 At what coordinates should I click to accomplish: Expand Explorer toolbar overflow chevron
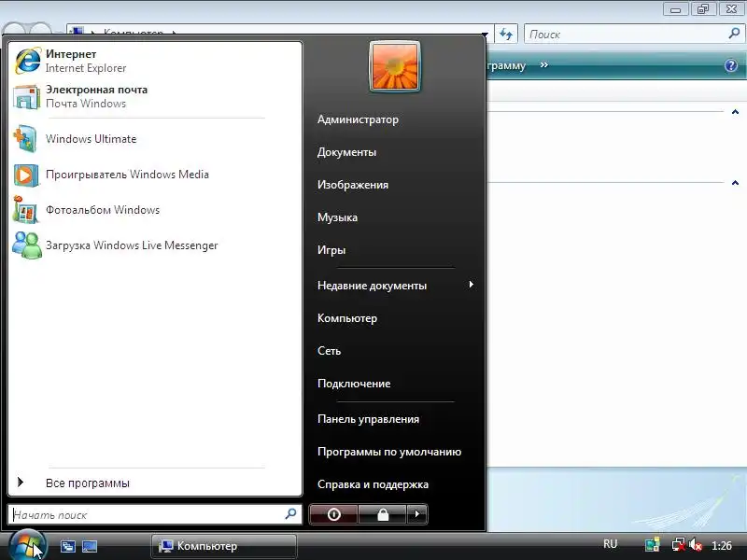coord(544,64)
